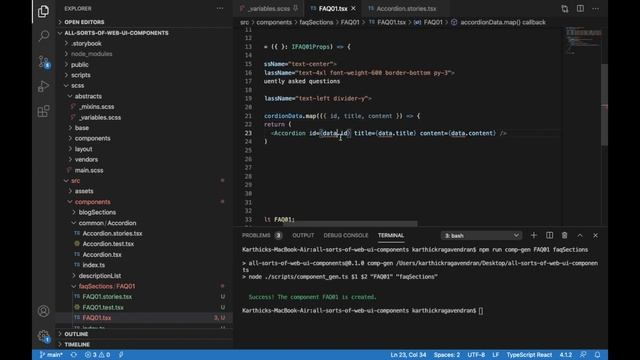
Task: Click the main branch indicator in status bar
Action: coord(51,355)
